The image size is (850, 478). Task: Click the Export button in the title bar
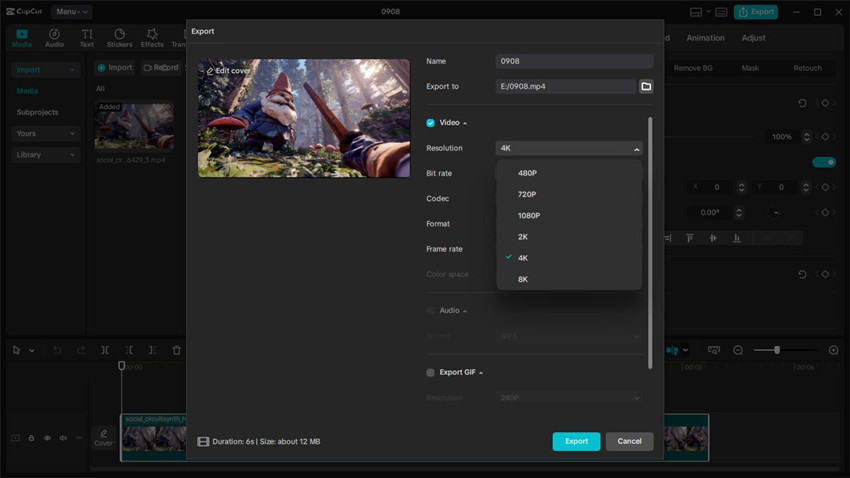[756, 12]
